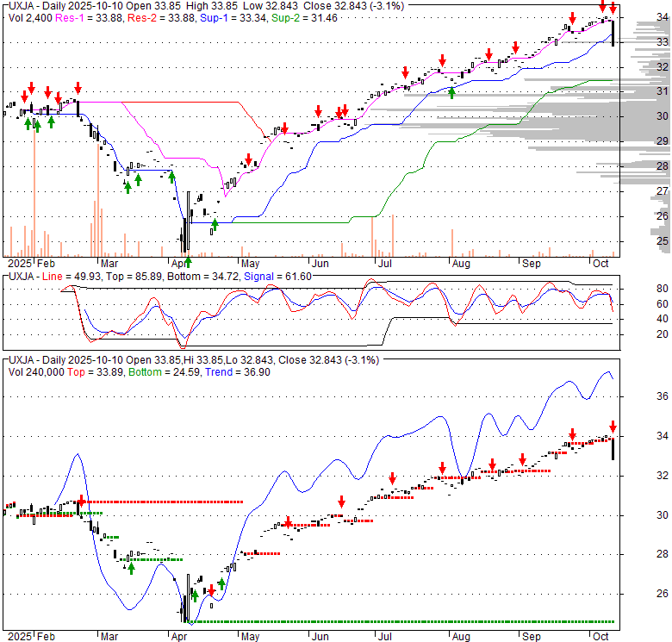
Task: Click the green buy arrow at April low in price chart
Action: (x=188, y=260)
